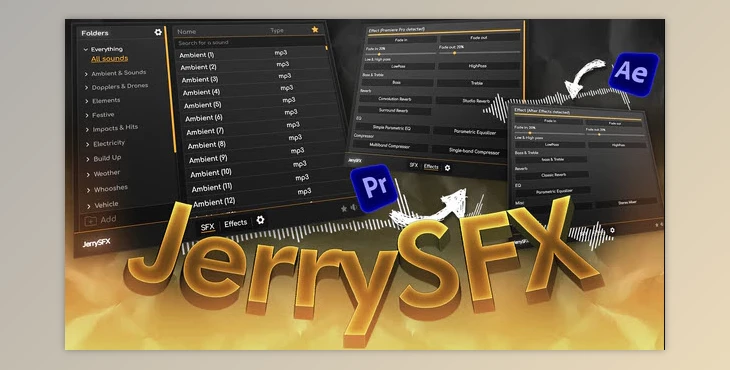
Task: Expand the Vehicle folder
Action: coord(89,206)
